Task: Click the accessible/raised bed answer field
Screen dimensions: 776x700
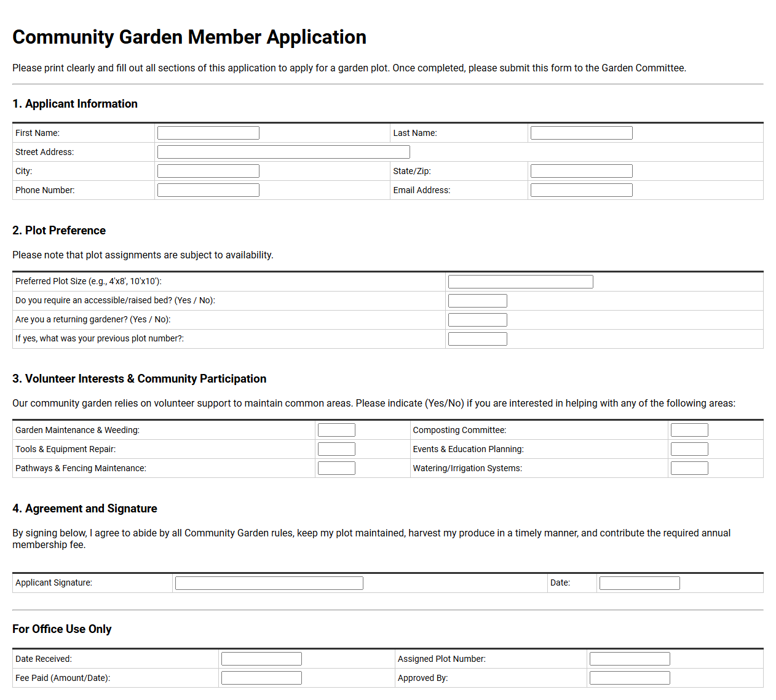Action: coord(478,301)
